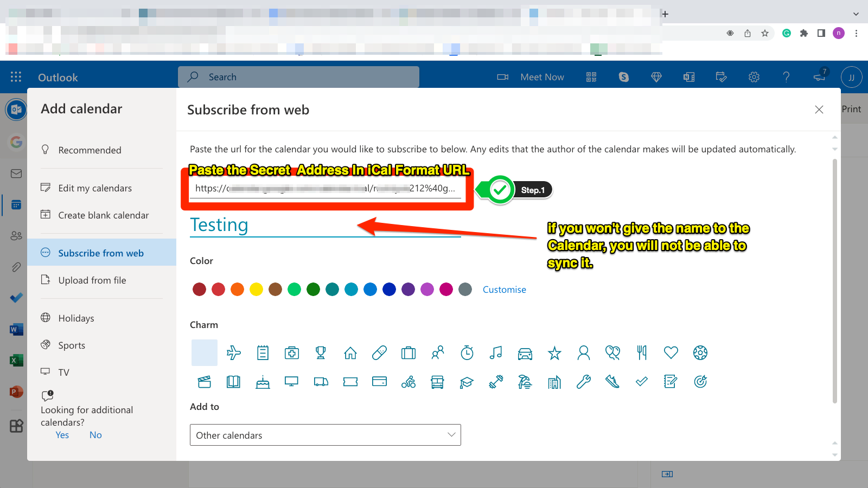868x488 pixels.
Task: Open the Customise colour option
Action: (504, 290)
